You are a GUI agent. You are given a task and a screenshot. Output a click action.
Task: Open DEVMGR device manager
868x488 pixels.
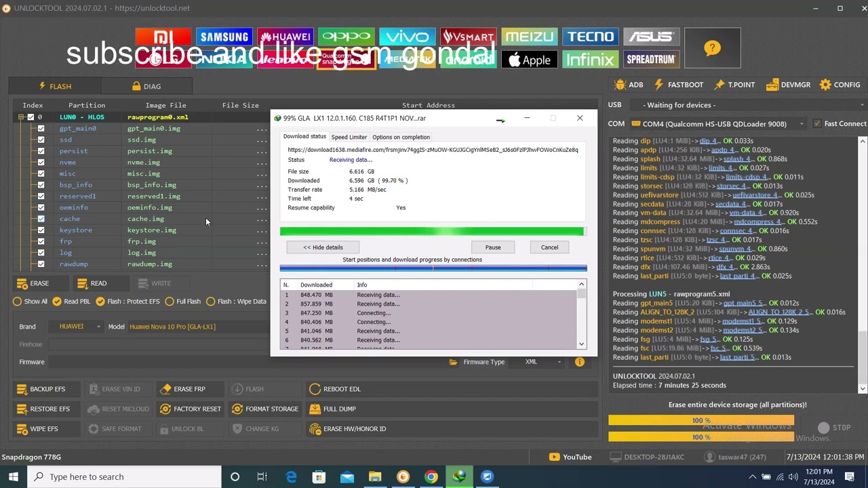788,85
